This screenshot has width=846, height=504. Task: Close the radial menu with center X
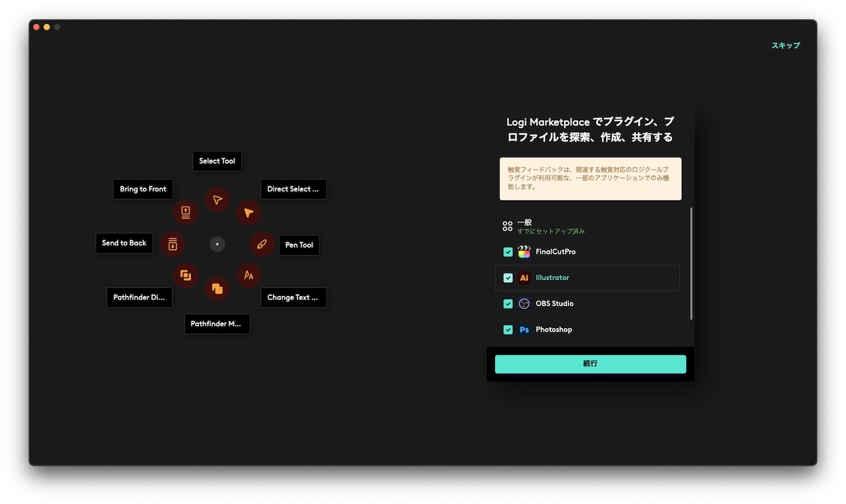[x=217, y=244]
